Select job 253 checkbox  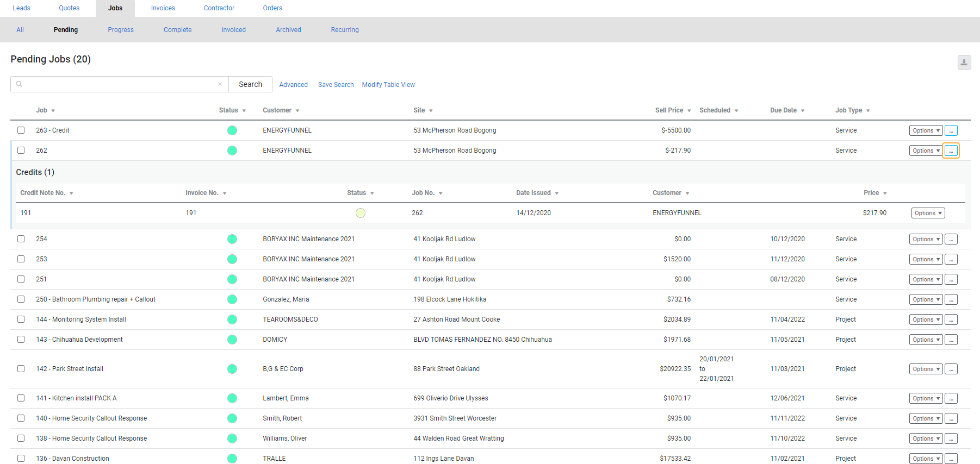coord(21,259)
